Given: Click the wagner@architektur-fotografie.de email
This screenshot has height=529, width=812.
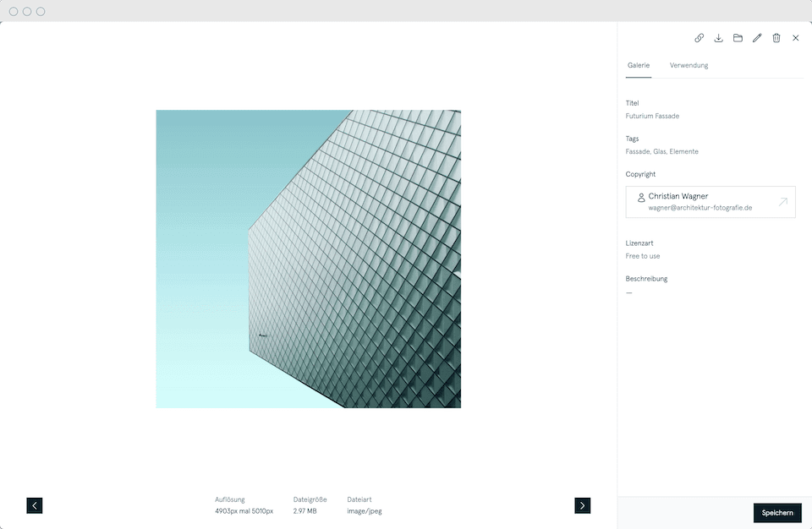Looking at the screenshot, I should pyautogui.click(x=700, y=207).
